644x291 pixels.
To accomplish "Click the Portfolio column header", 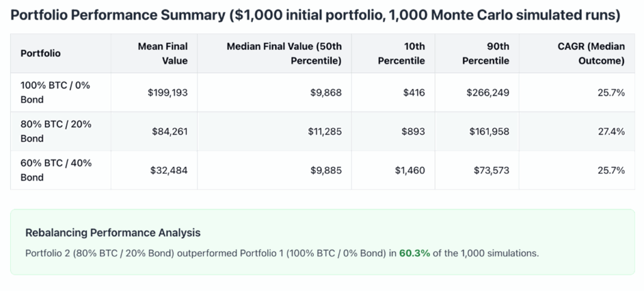I will coord(41,54).
